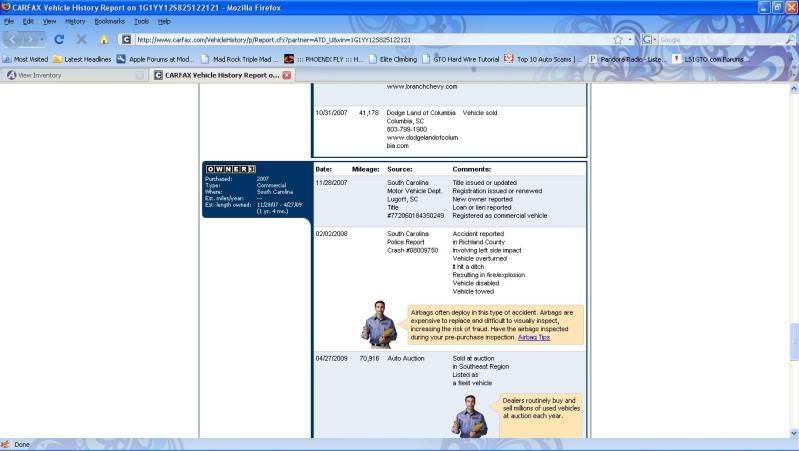Follow the Airbag Tips link
The height and width of the screenshot is (451, 799).
tap(534, 337)
